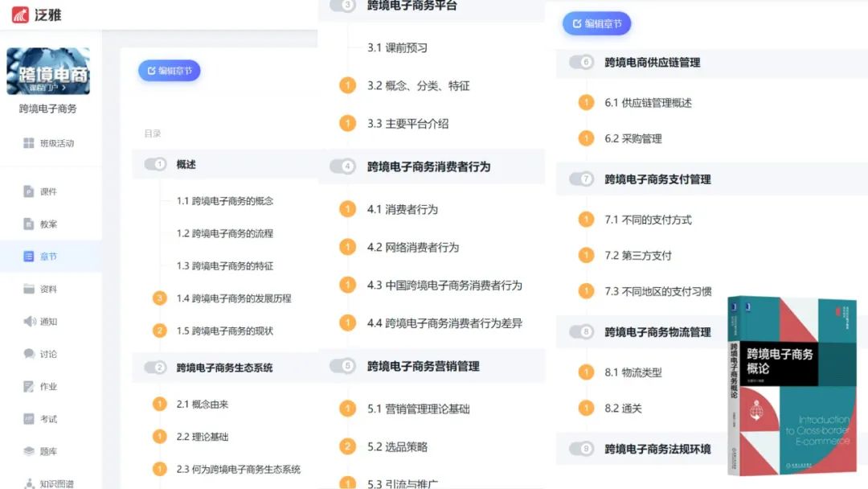This screenshot has height=489, width=868.
Task: Select 作业 in the left menu
Action: coord(48,387)
